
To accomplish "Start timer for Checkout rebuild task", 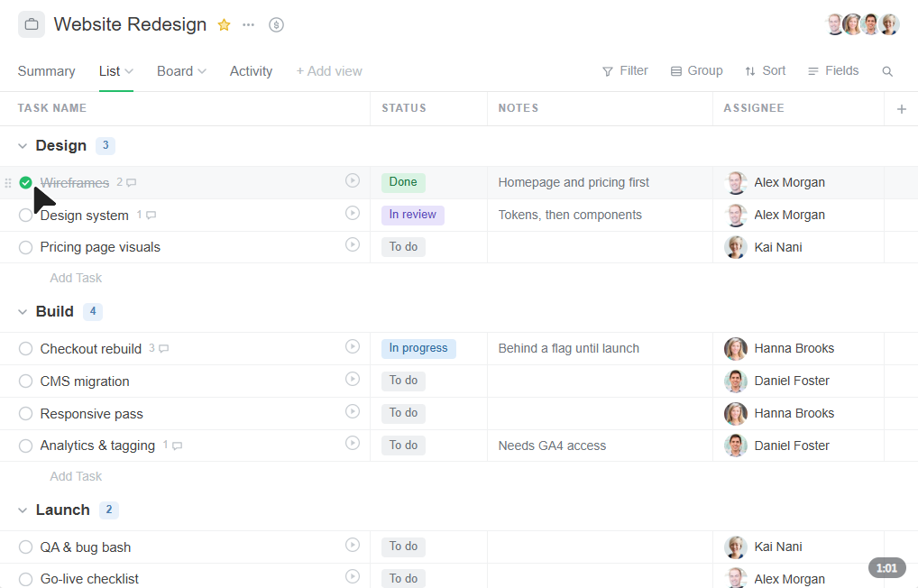I will click(353, 346).
